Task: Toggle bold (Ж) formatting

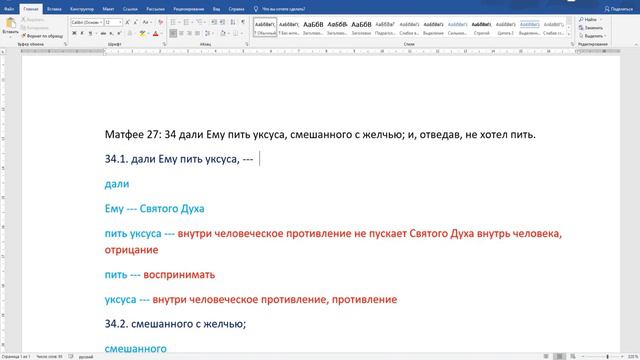Action: (x=74, y=33)
